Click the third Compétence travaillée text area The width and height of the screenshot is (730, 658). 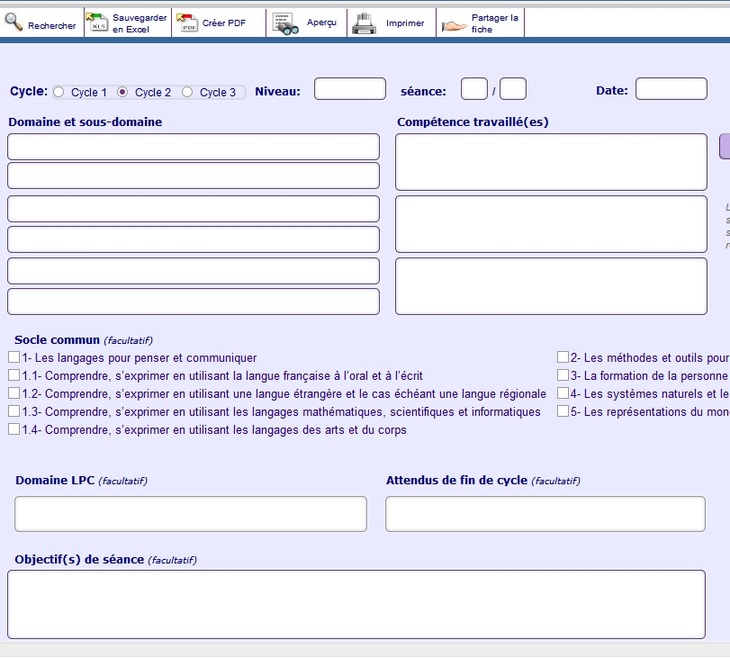pos(551,286)
